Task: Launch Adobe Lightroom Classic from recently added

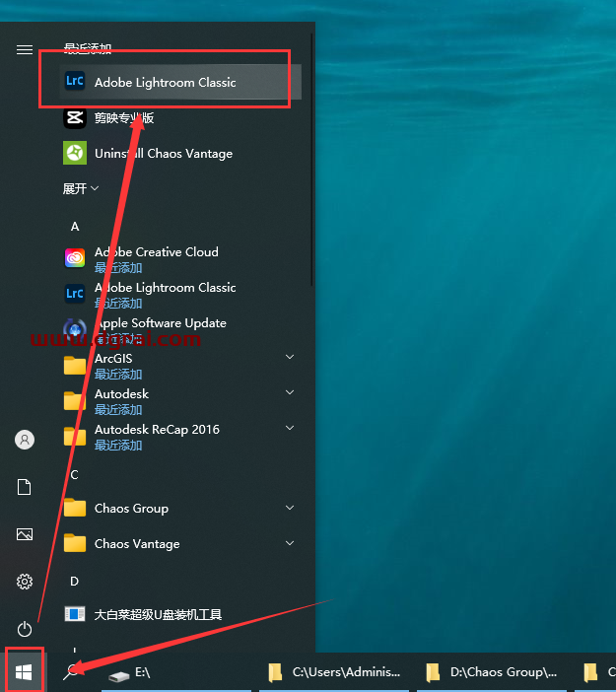Action: (181, 82)
